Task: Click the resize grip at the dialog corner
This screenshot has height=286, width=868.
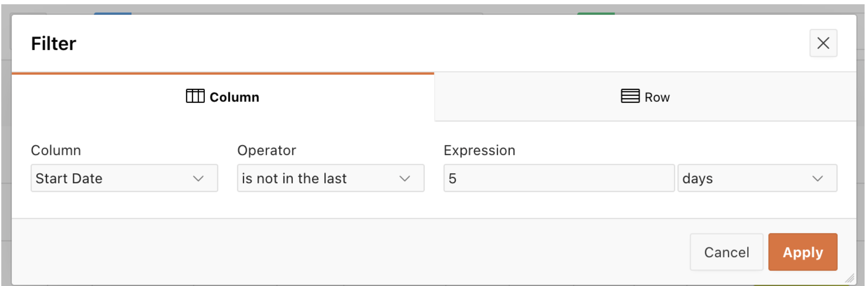Action: coord(849,278)
